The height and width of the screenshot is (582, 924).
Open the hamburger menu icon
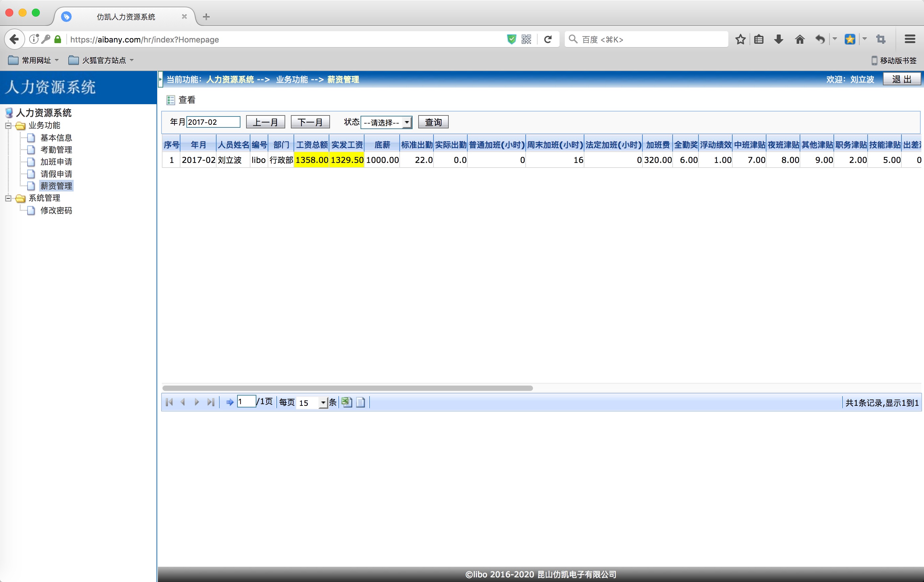pyautogui.click(x=910, y=39)
